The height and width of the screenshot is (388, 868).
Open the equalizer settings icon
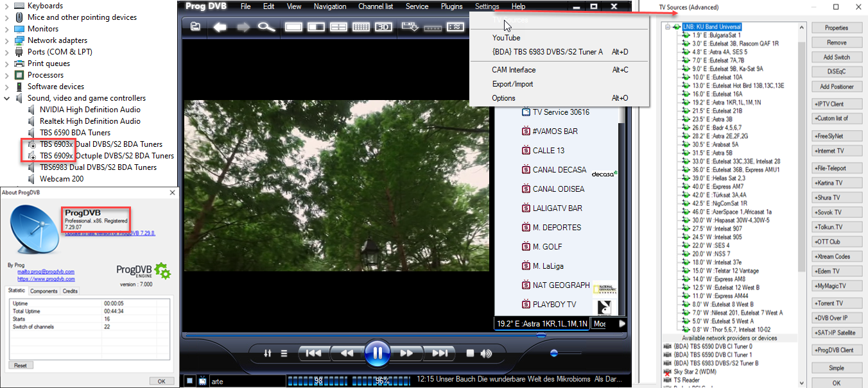[268, 353]
